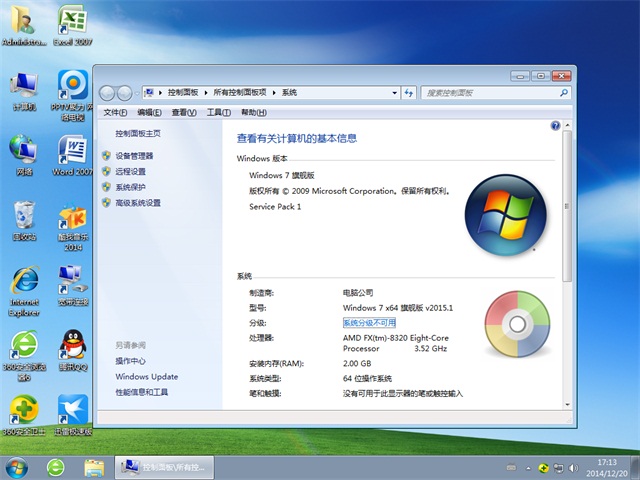Viewport: 640px width, 480px height.
Task: Launch the 腾讯QQ penguin desktop shortcut
Action: click(x=73, y=350)
